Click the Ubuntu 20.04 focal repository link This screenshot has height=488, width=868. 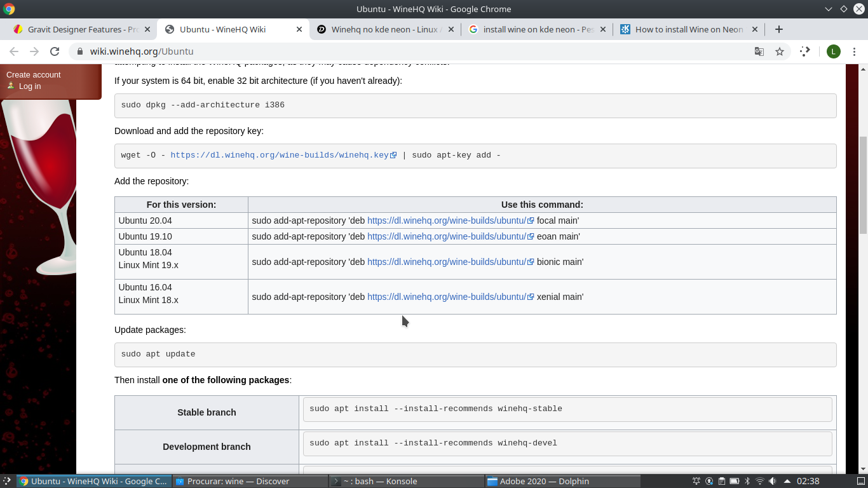pyautogui.click(x=446, y=220)
